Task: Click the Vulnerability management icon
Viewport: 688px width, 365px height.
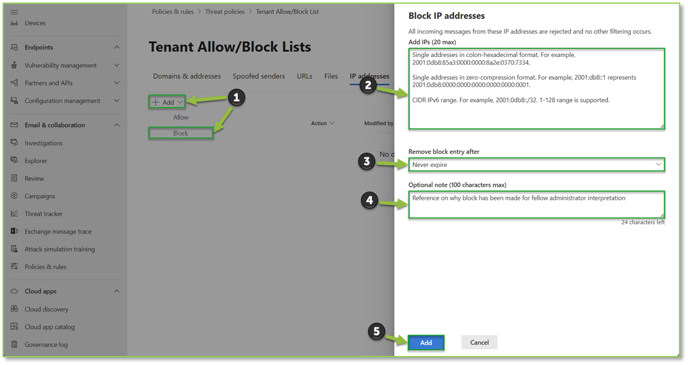Action: (14, 65)
